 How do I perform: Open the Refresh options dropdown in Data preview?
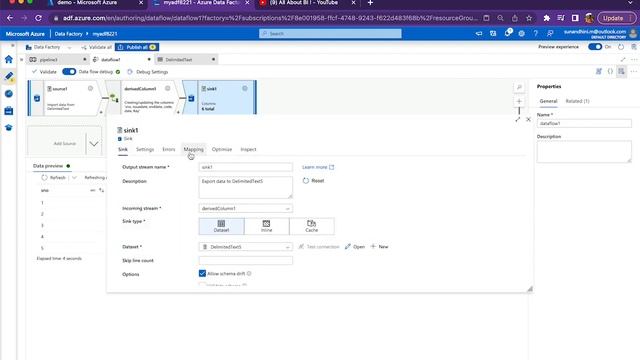click(74, 178)
